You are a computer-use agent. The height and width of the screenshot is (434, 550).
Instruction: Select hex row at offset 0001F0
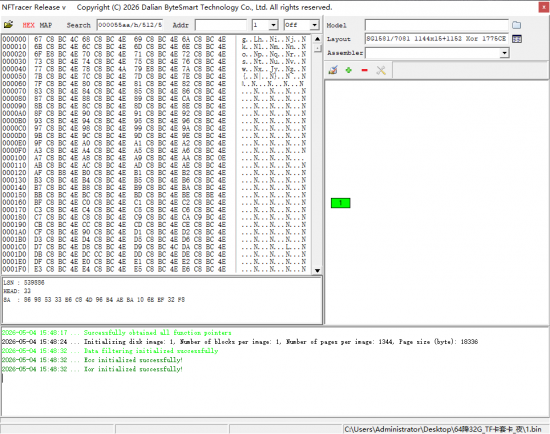point(154,269)
